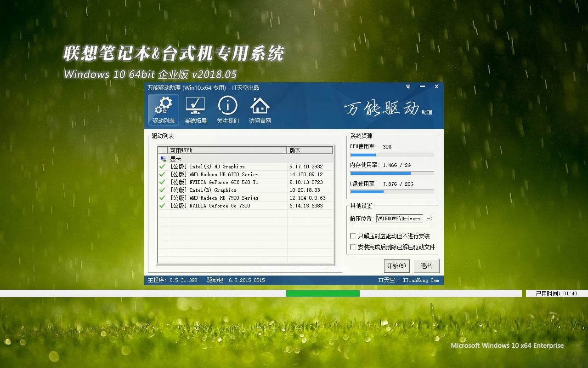Click the display adapter category icon
This screenshot has width=588, height=368.
coord(162,158)
